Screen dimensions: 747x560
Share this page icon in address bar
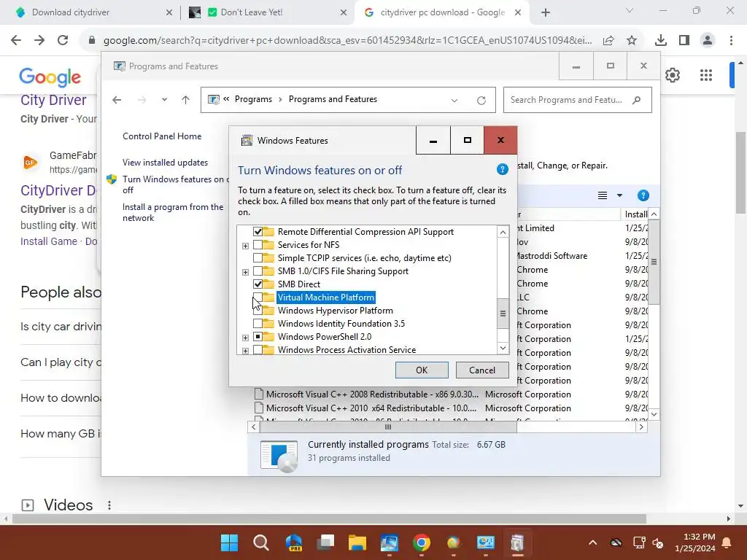608,41
